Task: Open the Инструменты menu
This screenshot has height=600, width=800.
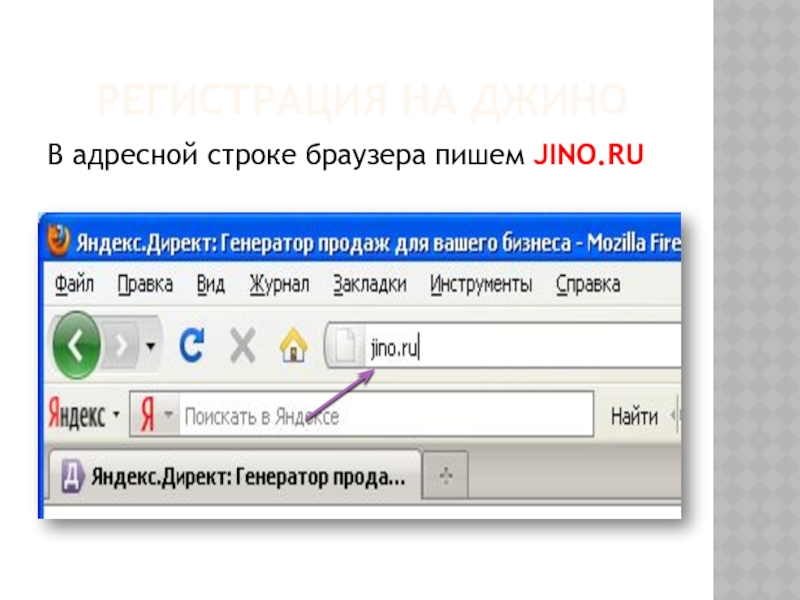Action: pos(481,284)
